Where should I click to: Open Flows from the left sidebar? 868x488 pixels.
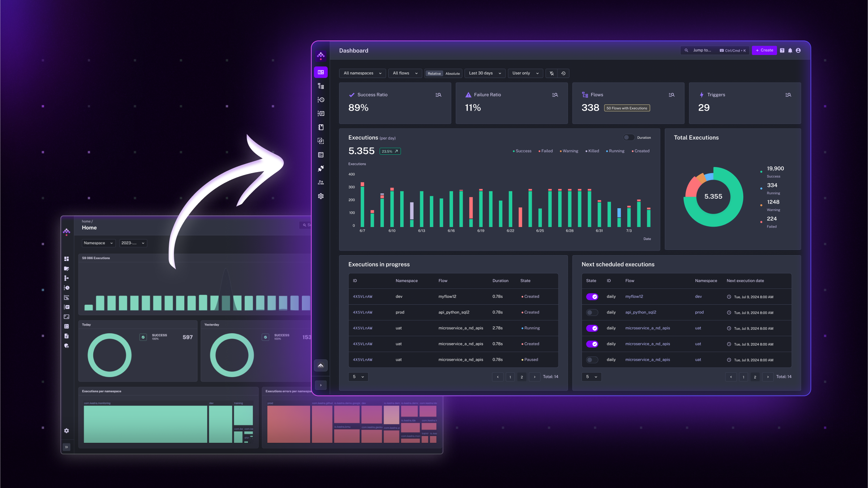[321, 86]
